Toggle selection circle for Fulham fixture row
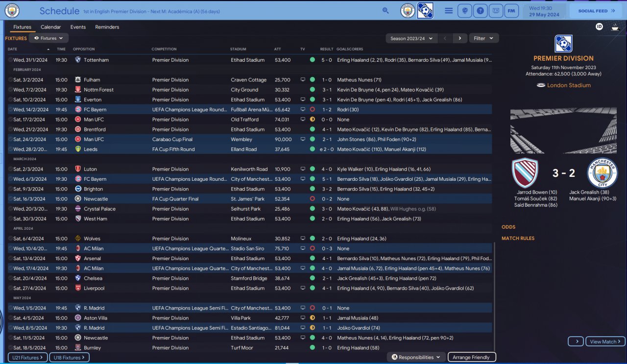Screen dimensions: 627x364 (10, 80)
